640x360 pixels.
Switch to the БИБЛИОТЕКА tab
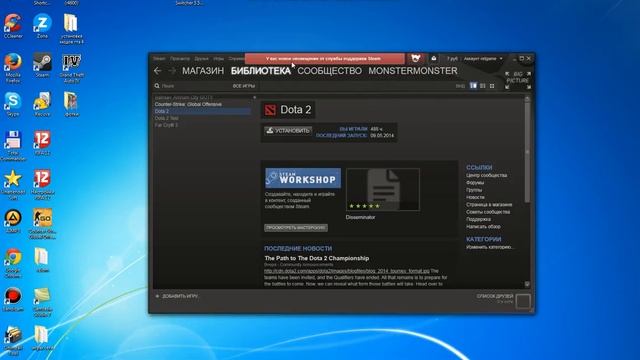point(261,71)
